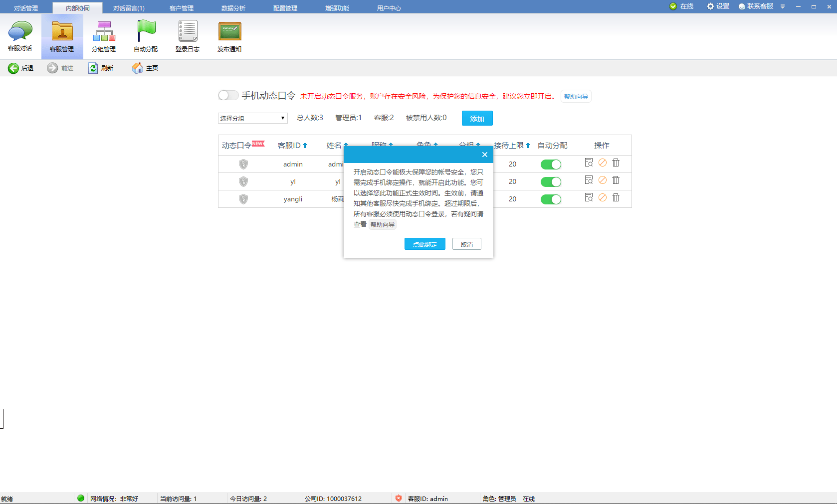The width and height of the screenshot is (837, 504).
Task: Expand the 选择分组 dropdown
Action: (x=252, y=118)
